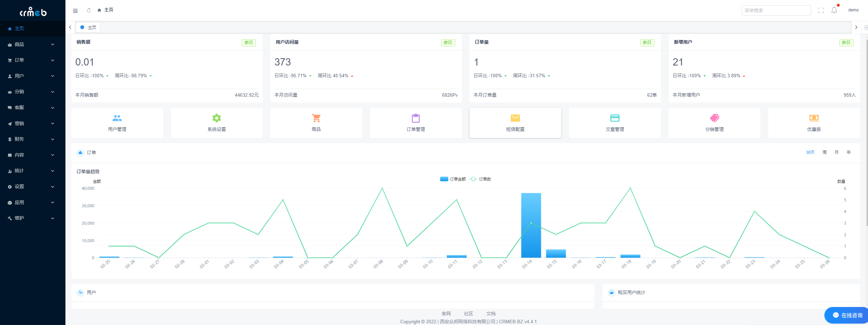Click the 昨日 tag on 销售额

[x=249, y=43]
